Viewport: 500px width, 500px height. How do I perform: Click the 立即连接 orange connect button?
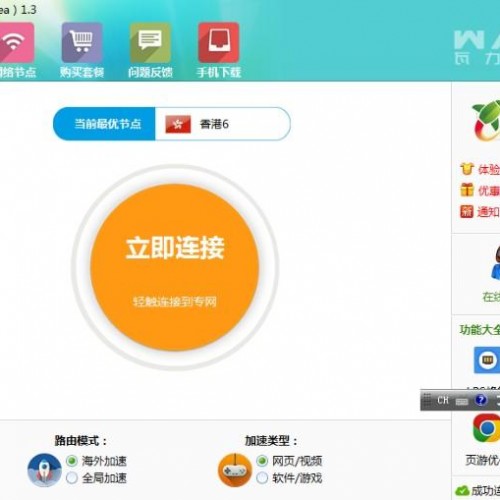pos(175,267)
